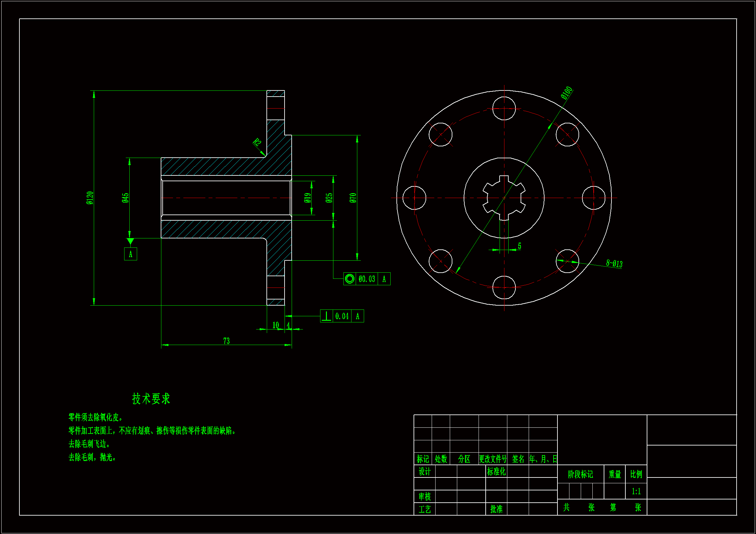Click the 1:1 scale value in title block
This screenshot has width=756, height=534.
pos(636,491)
